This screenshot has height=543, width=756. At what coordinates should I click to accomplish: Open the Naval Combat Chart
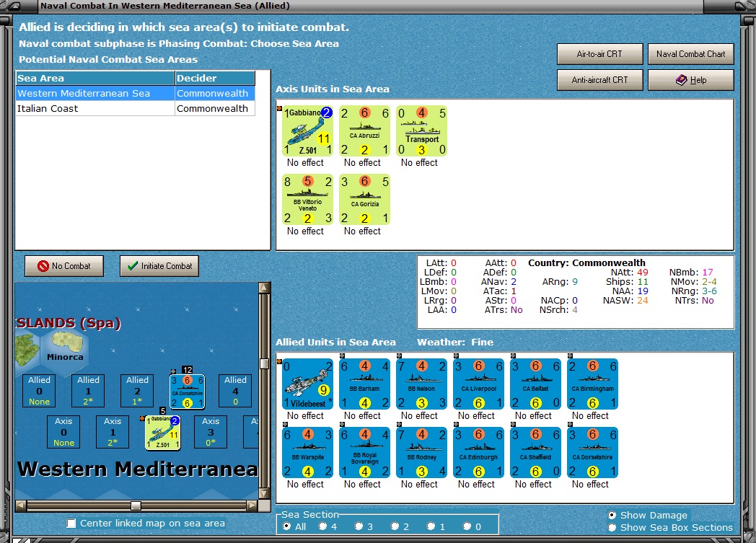[x=690, y=54]
